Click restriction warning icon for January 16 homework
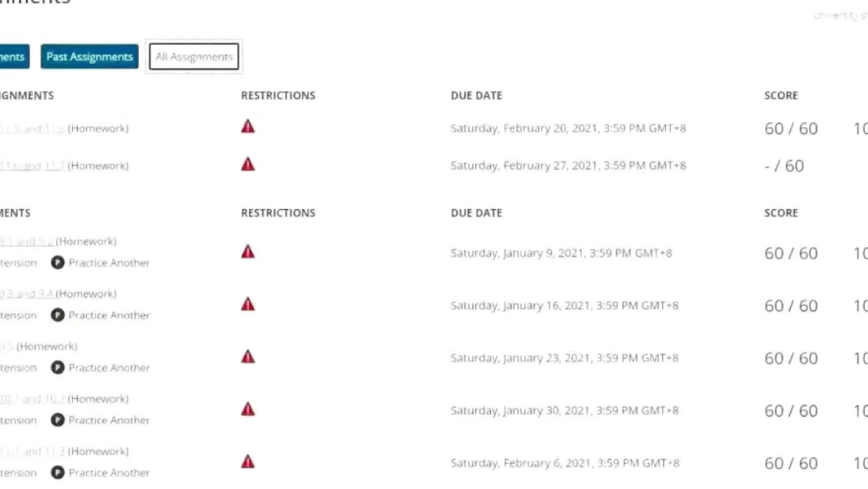Image resolution: width=868 pixels, height=489 pixels. (x=248, y=305)
